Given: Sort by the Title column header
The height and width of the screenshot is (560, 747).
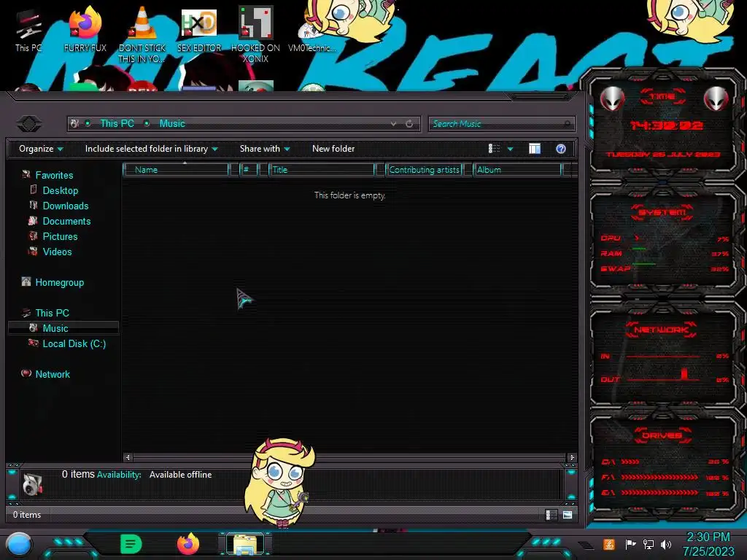Looking at the screenshot, I should click(321, 169).
